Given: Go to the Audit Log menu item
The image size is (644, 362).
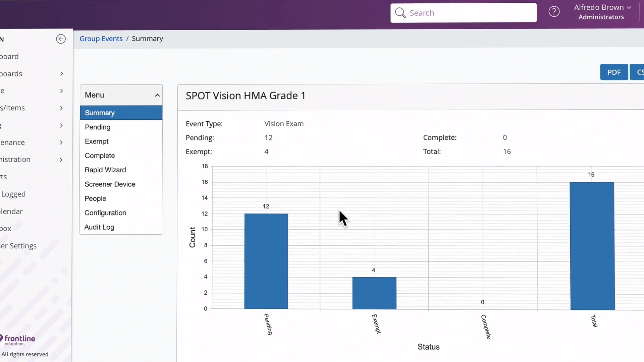Looking at the screenshot, I should 99,227.
